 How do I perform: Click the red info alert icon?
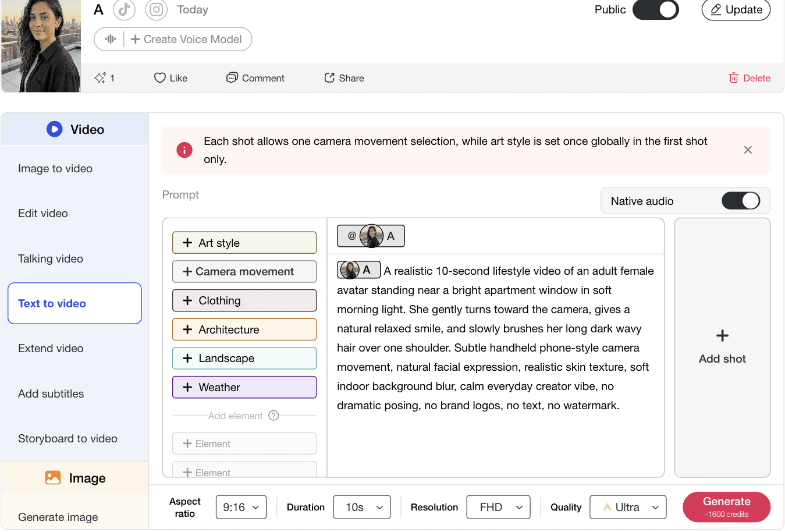point(184,150)
